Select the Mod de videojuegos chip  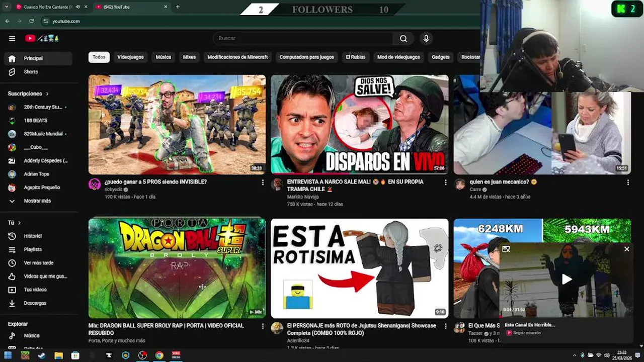click(398, 57)
